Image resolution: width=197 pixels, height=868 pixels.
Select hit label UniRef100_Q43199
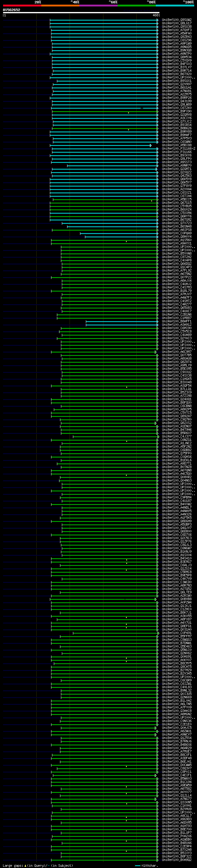pyautogui.click(x=177, y=101)
